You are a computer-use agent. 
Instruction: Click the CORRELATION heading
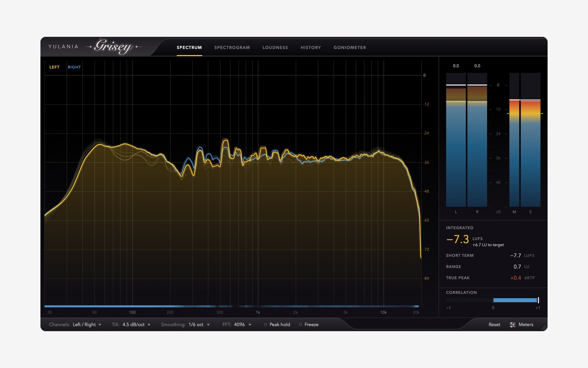pos(461,293)
